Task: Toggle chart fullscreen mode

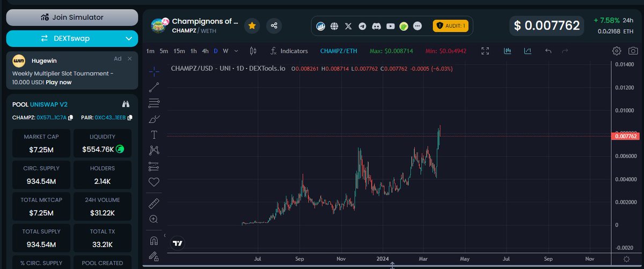Action: tap(485, 51)
